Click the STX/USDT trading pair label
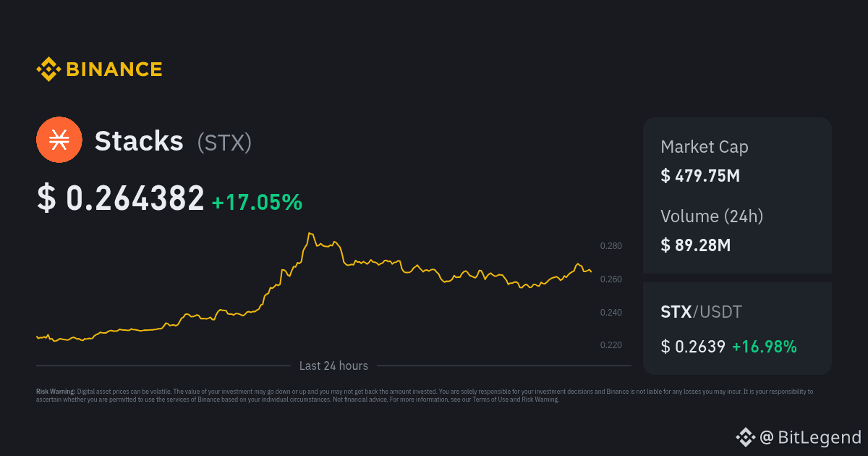Viewport: 868px width, 456px height. point(701,313)
